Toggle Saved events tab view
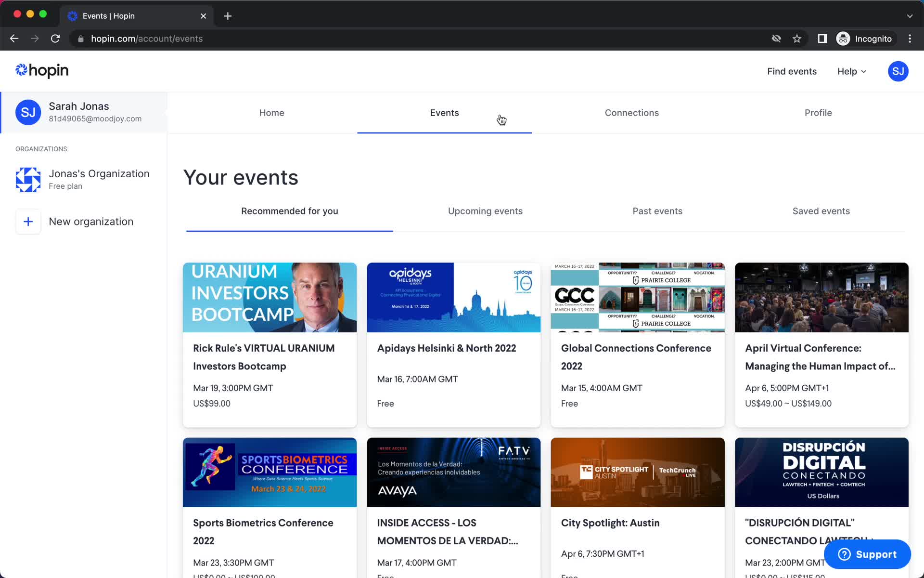 point(821,210)
